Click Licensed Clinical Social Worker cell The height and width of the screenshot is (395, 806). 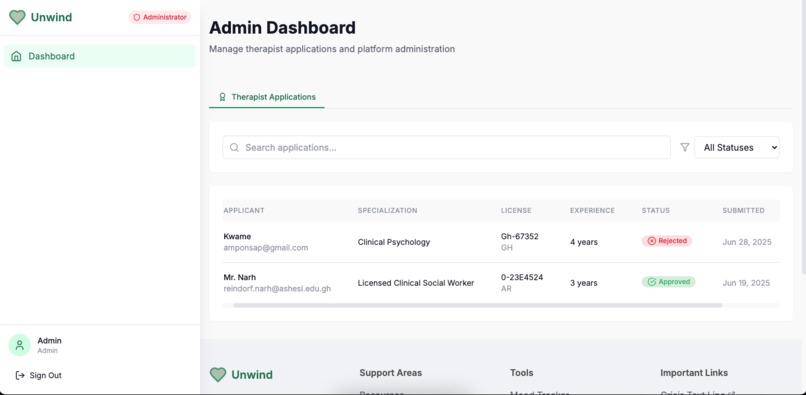pos(416,283)
